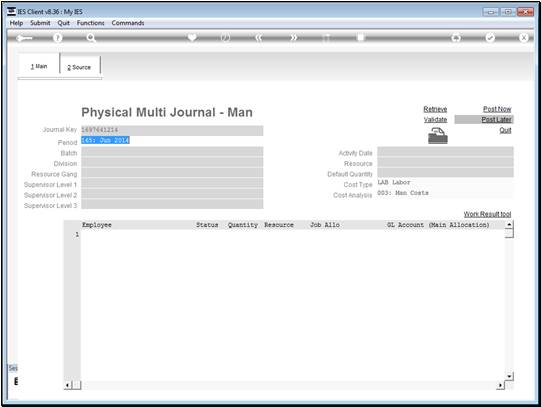
Task: Click the Batch input field
Action: [172, 152]
